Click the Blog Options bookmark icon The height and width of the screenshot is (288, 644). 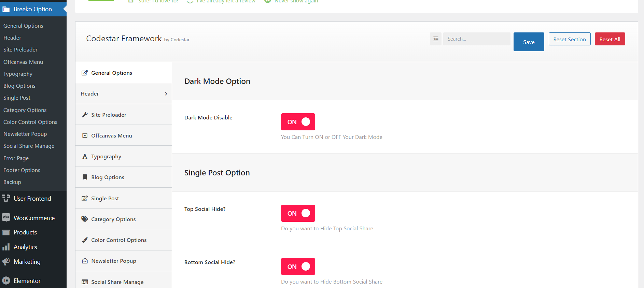coord(85,177)
